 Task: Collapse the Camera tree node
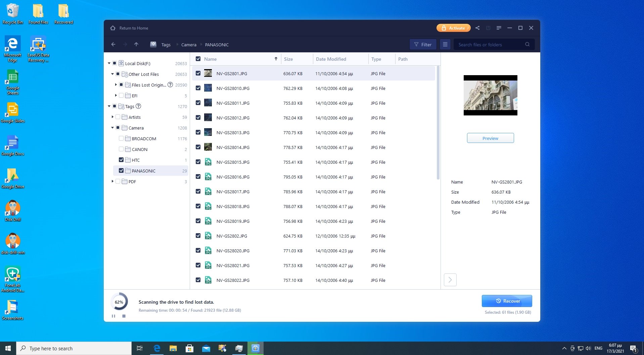click(112, 128)
